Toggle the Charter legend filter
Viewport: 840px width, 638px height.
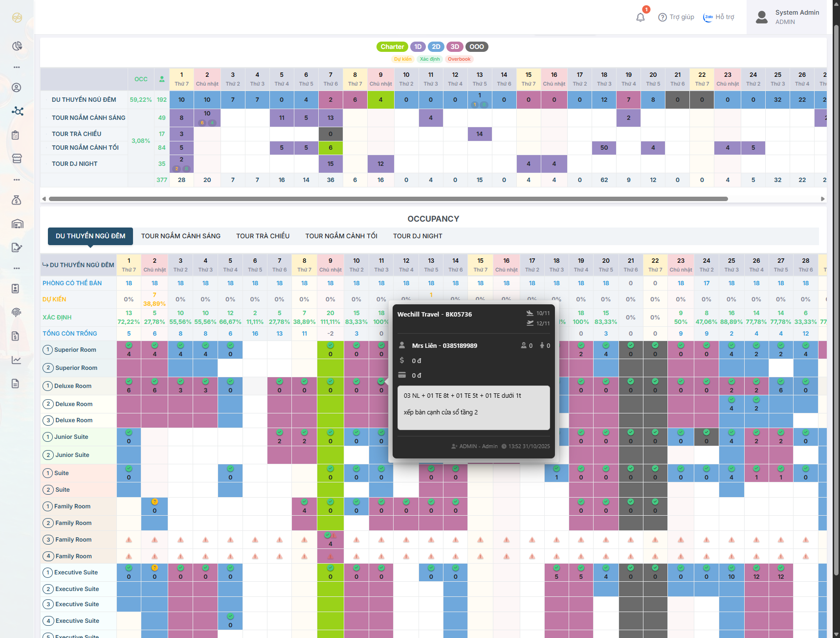pyautogui.click(x=392, y=47)
